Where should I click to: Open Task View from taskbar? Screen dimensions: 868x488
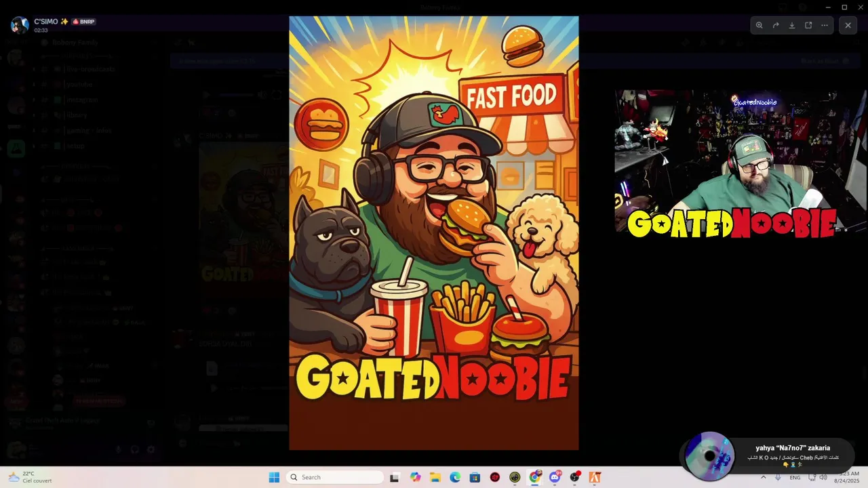(x=394, y=477)
